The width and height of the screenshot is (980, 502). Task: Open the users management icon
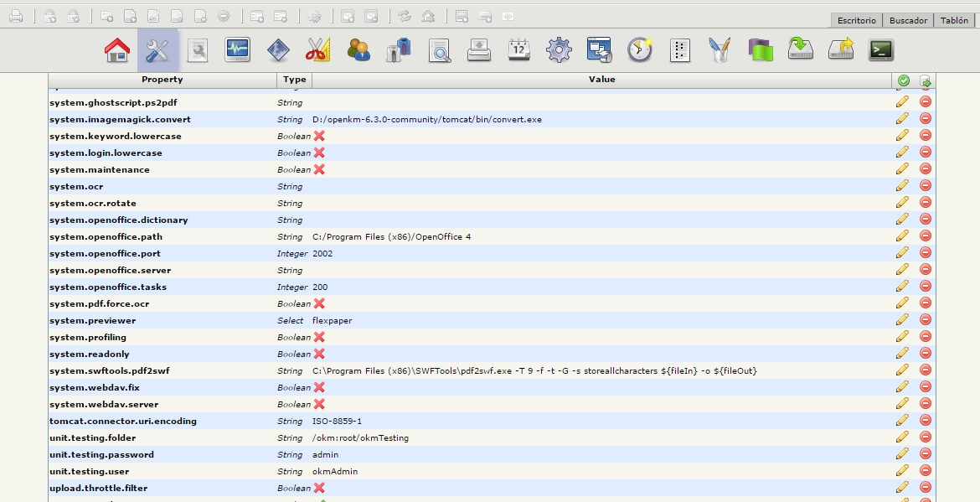point(358,50)
